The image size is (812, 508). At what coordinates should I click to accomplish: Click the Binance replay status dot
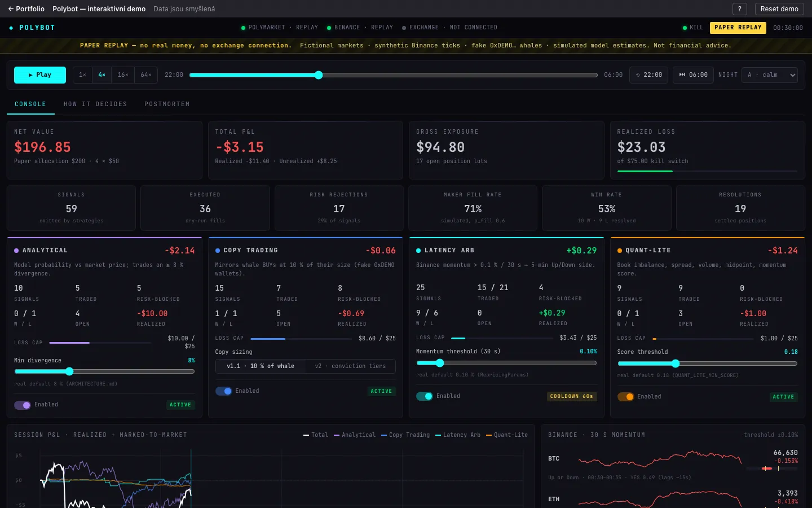329,28
